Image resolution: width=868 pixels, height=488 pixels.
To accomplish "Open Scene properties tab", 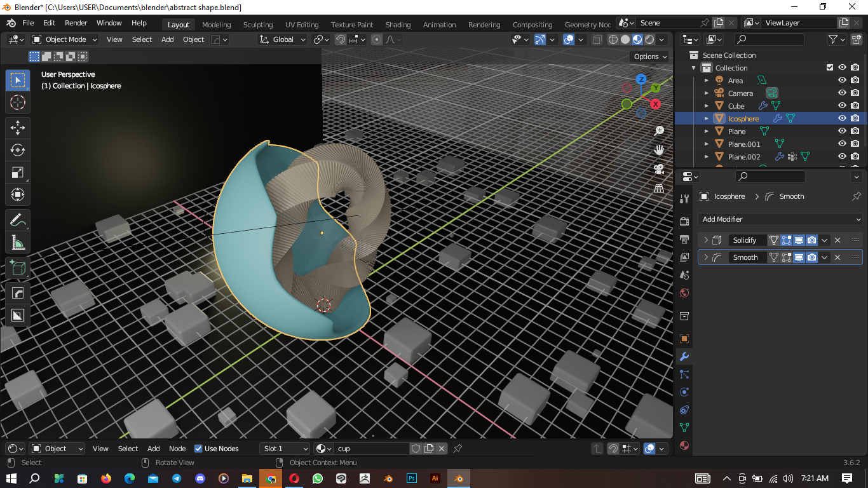I will pos(684,275).
